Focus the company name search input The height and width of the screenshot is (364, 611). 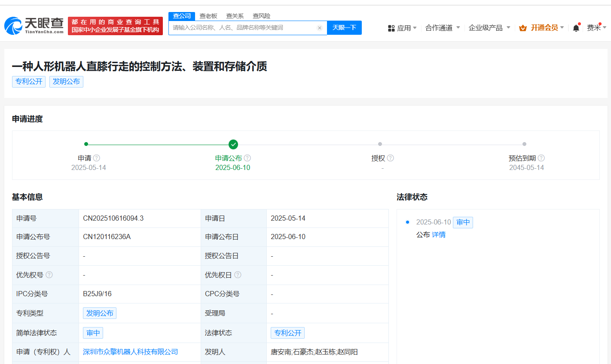(x=243, y=28)
